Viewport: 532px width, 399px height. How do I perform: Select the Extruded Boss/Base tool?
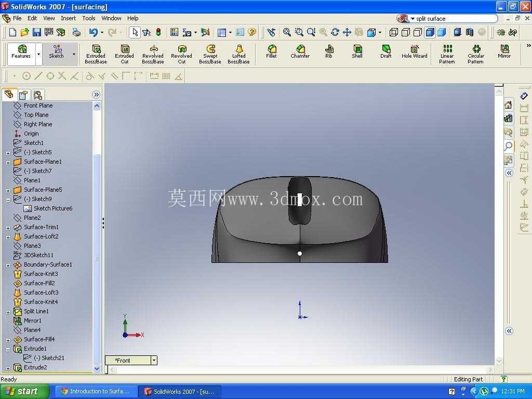96,54
